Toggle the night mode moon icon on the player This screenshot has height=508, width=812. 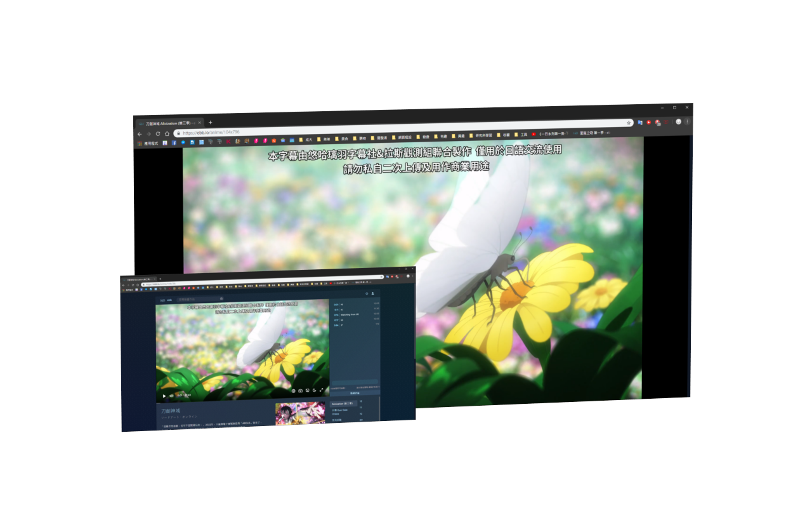point(314,391)
